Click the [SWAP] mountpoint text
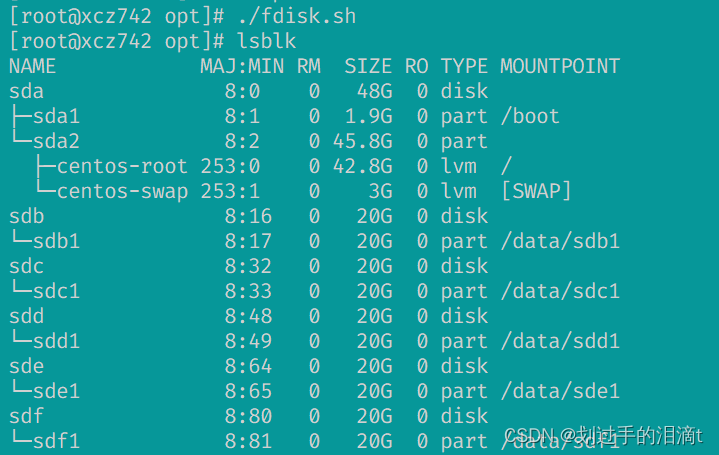This screenshot has height=455, width=719. coord(536,191)
